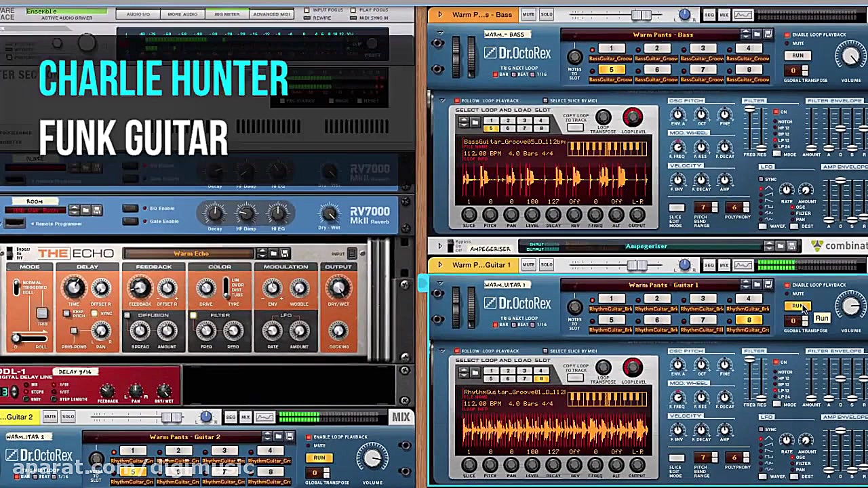The image size is (868, 488).
Task: Click the DRY/WET knob in The Echo
Action: coord(338,289)
